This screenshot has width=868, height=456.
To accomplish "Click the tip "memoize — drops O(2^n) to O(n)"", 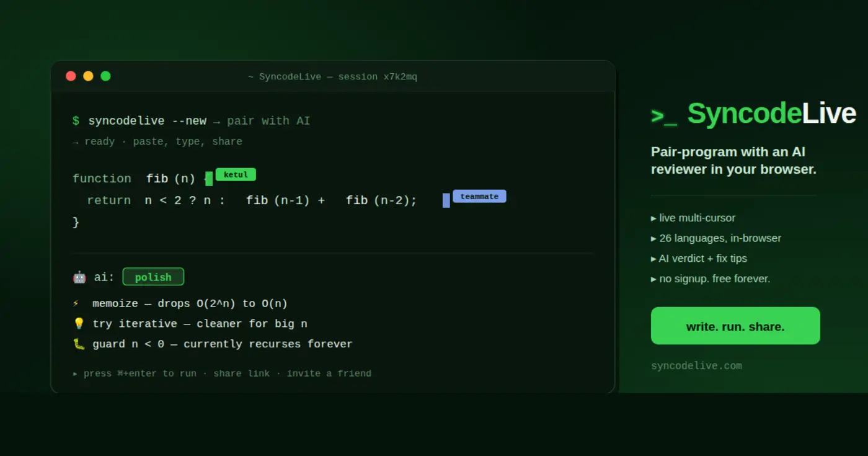I will 190,304.
